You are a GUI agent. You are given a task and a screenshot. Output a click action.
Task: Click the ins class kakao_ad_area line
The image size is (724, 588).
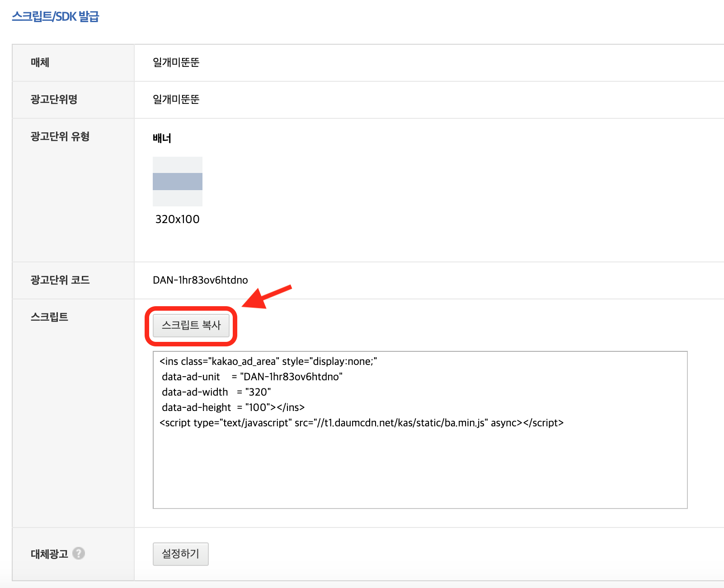click(268, 361)
